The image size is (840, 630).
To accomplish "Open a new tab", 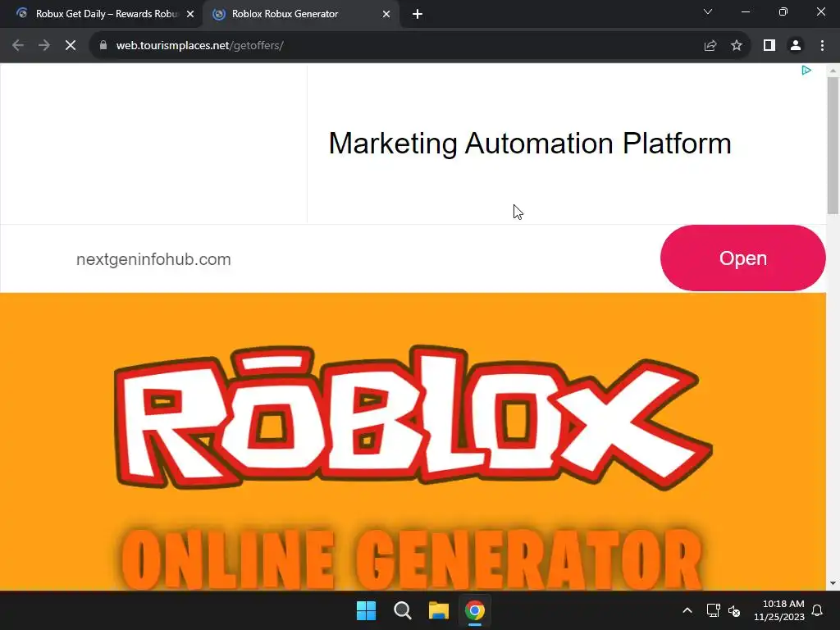I will coord(418,15).
